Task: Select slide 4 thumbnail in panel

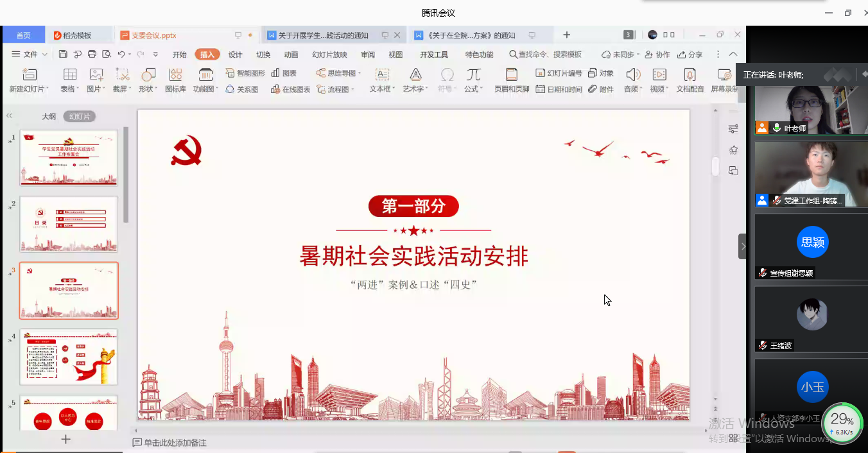Action: (x=69, y=357)
